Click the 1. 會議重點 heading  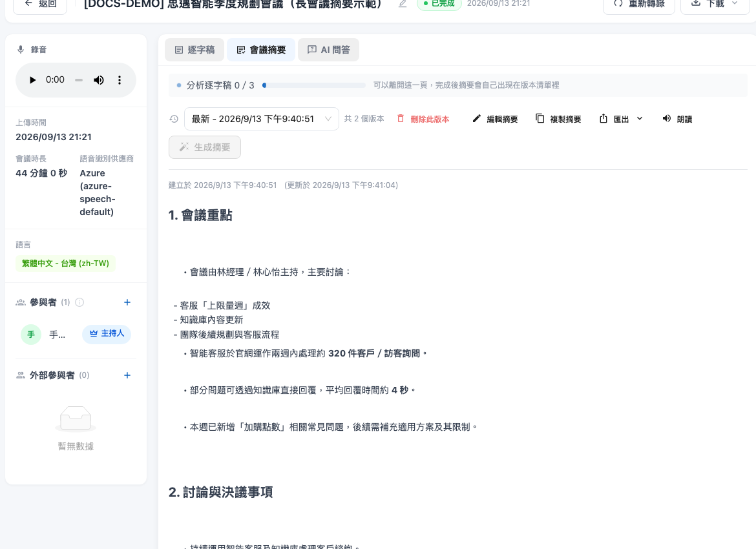[x=200, y=215]
